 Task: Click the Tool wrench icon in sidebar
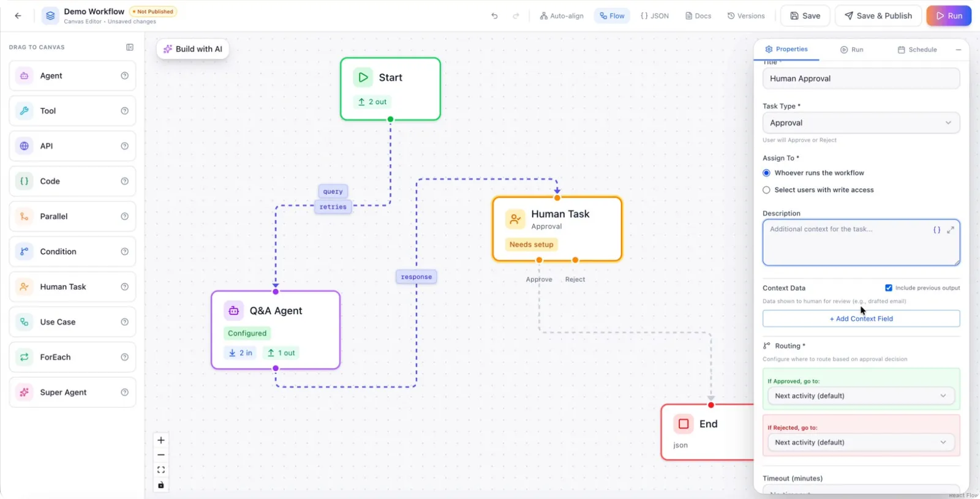click(24, 111)
